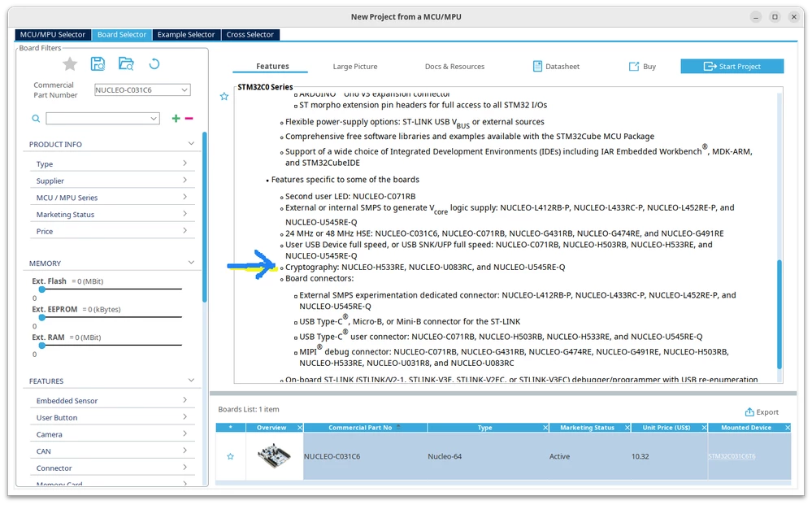Open the Cross Selector tab
Screen dimensions: 812x505
click(x=250, y=35)
